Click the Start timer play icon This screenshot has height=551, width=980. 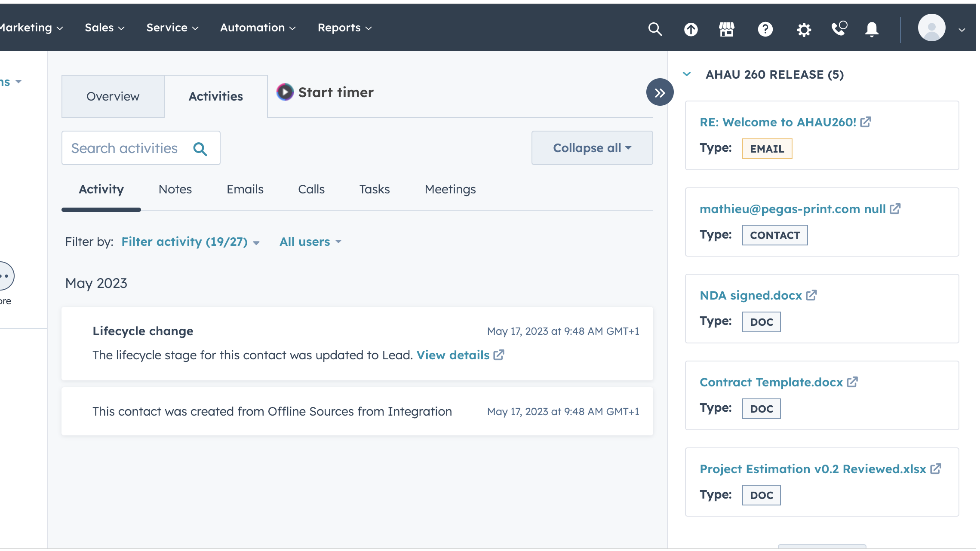pos(285,92)
